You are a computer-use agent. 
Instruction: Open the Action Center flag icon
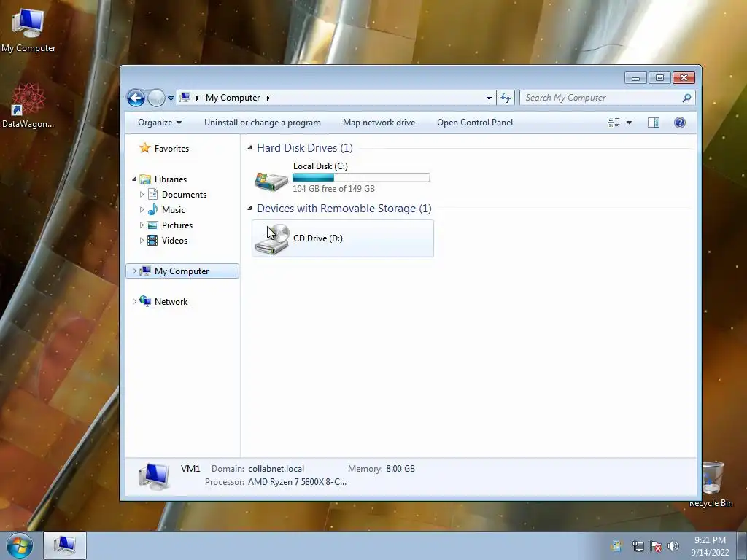click(656, 547)
